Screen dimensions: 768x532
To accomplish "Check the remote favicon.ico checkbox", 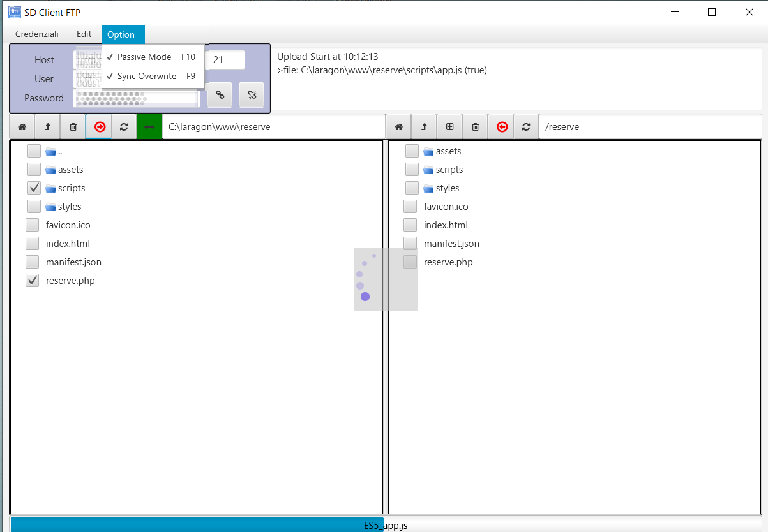I will click(x=410, y=207).
